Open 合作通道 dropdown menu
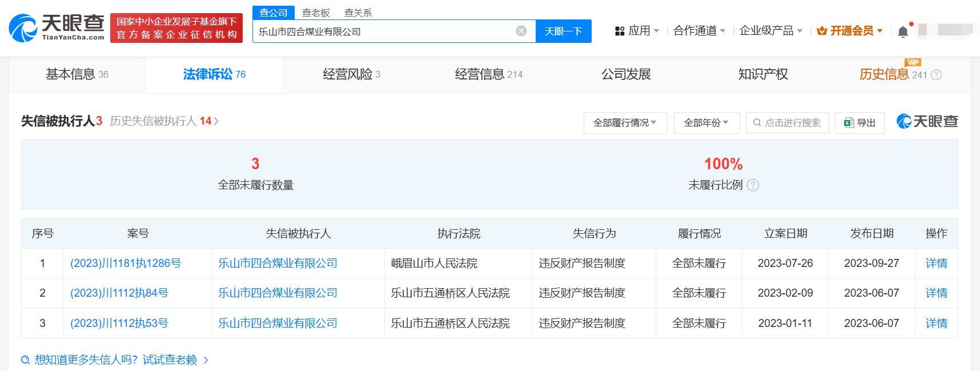 click(x=698, y=31)
